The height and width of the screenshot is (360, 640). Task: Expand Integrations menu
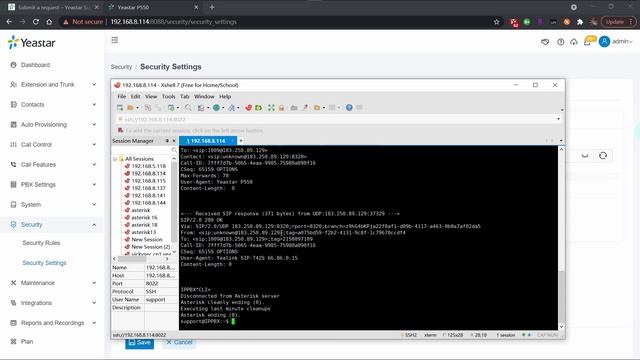pyautogui.click(x=53, y=303)
